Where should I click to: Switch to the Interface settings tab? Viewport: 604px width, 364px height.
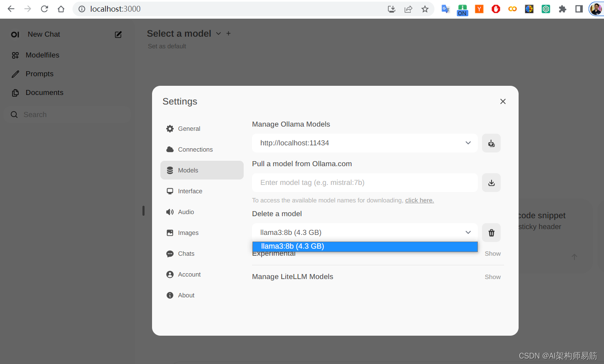(x=202, y=191)
